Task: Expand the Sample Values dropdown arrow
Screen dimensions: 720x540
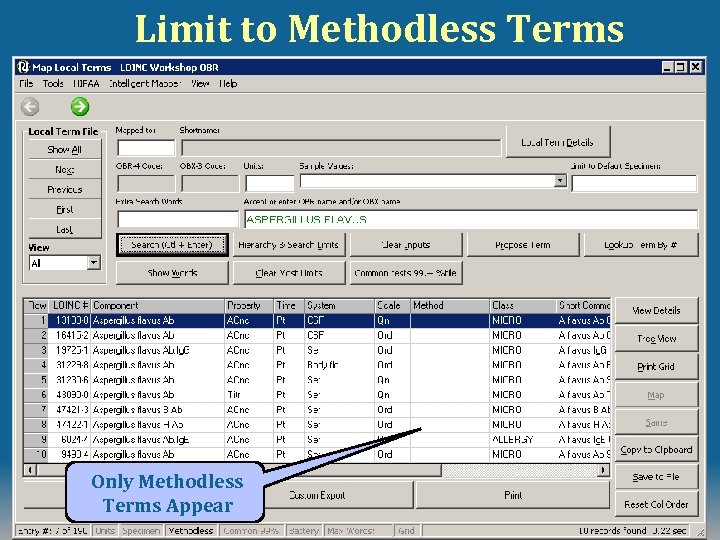Action: [560, 180]
